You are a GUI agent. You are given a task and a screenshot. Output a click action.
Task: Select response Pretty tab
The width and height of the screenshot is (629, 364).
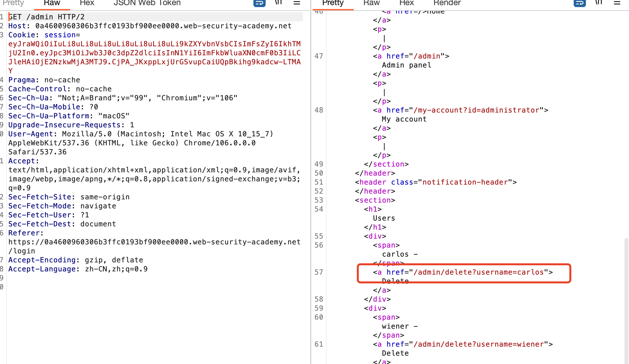click(x=333, y=3)
